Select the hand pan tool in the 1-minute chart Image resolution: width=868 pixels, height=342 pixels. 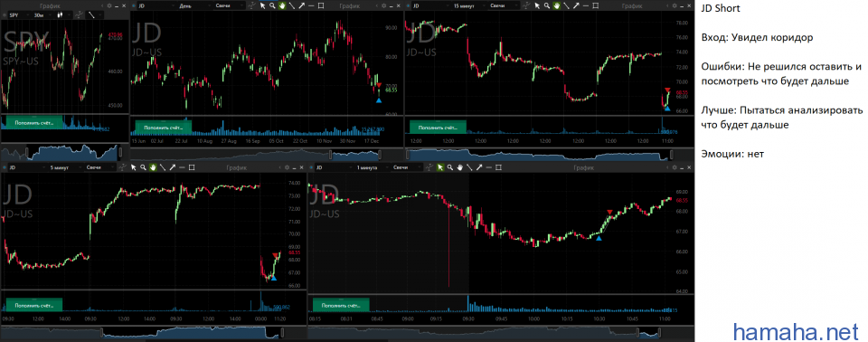[459, 166]
